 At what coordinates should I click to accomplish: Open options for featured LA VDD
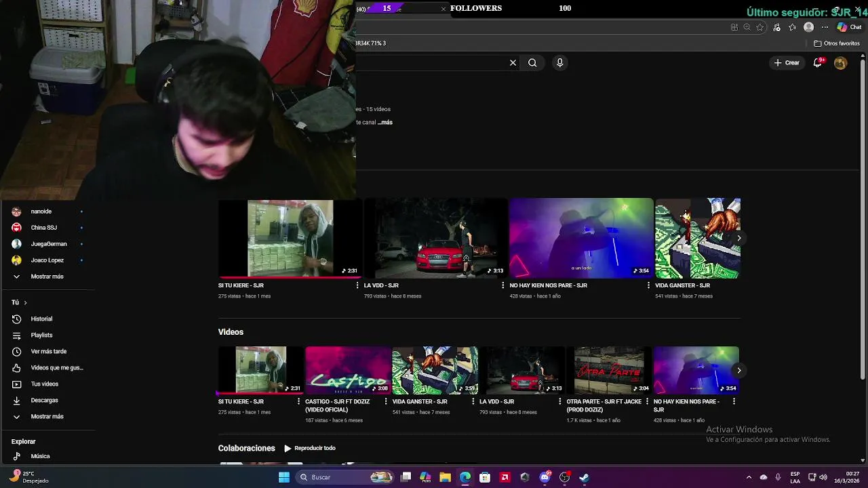coord(503,285)
